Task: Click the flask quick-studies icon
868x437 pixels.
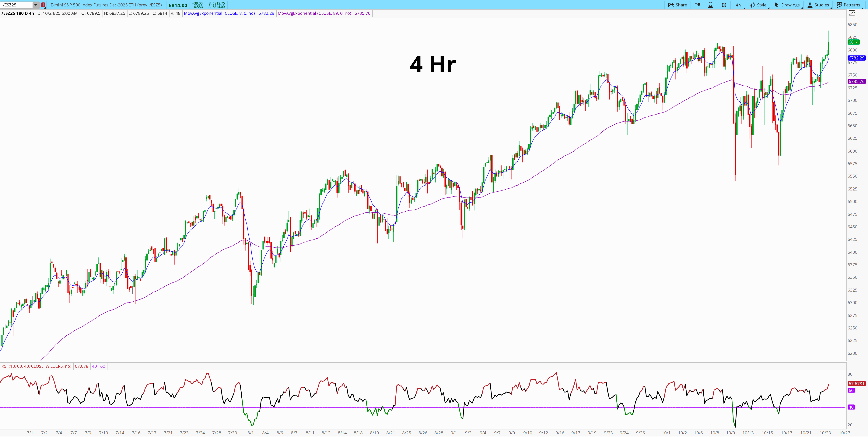Action: [x=710, y=5]
